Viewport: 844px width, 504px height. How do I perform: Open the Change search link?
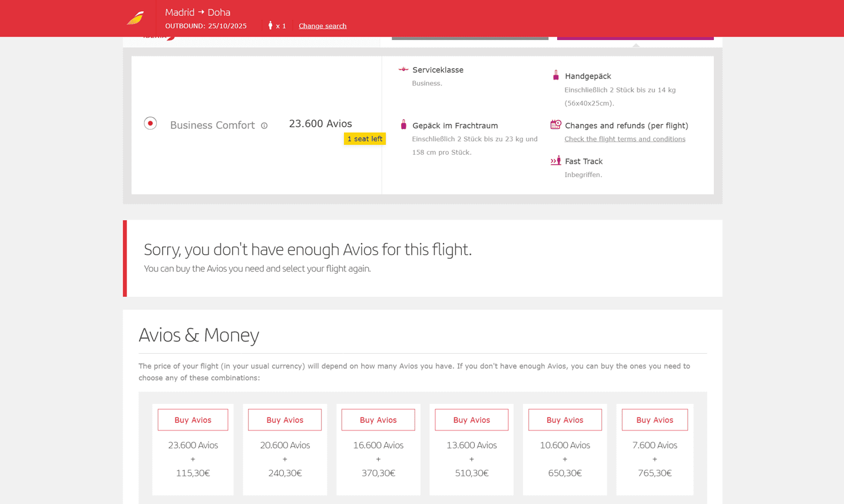322,26
